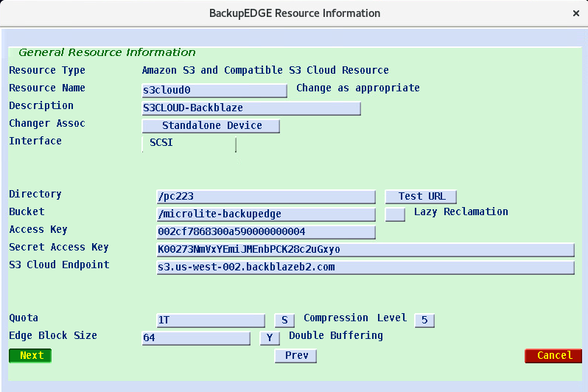Image resolution: width=588 pixels, height=392 pixels.
Task: Click the Resource Name field s3cloud0
Action: 214,91
